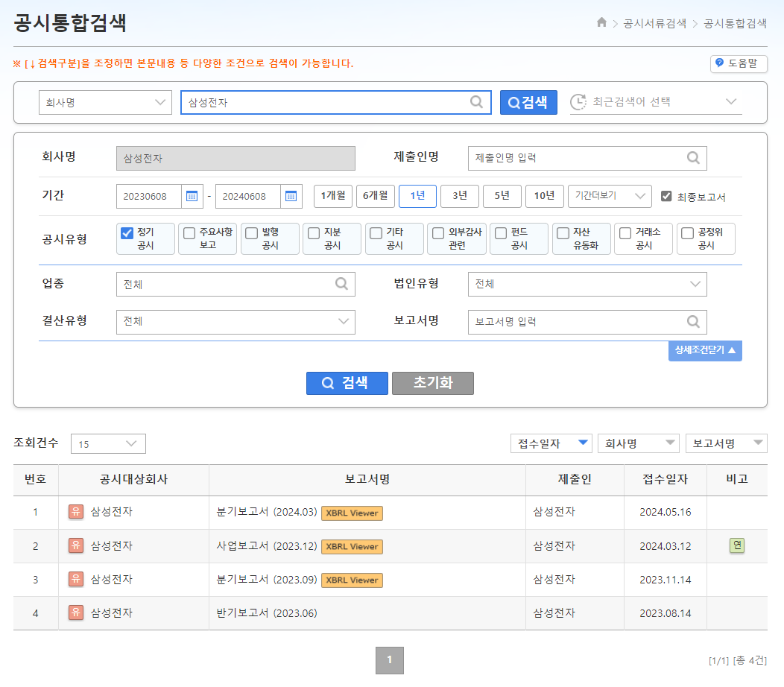Collapse the 상세조건닫기 panel
This screenshot has width=784, height=687.
[x=705, y=350]
